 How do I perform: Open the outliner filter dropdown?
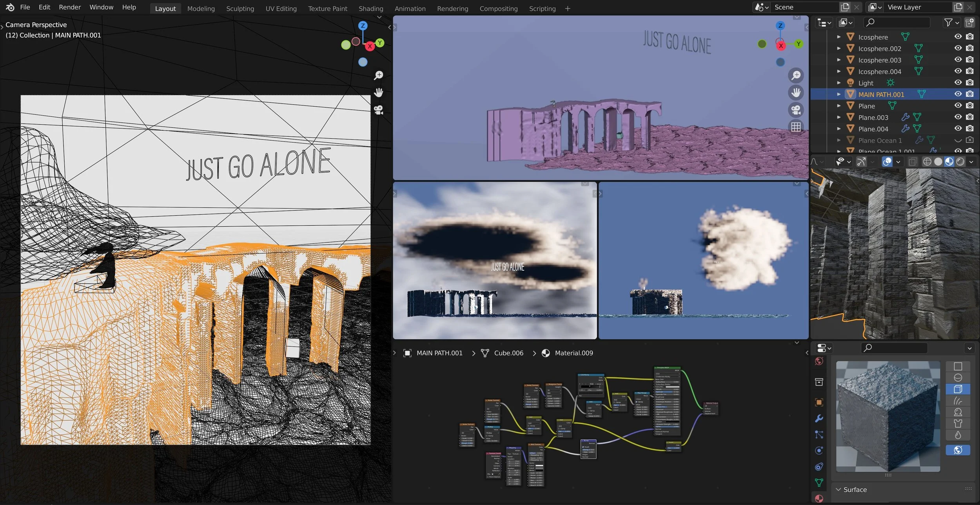(x=951, y=23)
